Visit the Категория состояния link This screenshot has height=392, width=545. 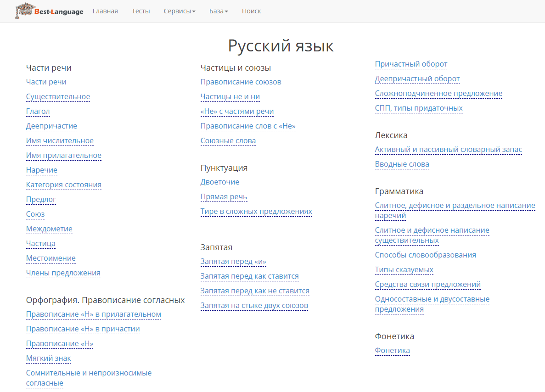[64, 185]
